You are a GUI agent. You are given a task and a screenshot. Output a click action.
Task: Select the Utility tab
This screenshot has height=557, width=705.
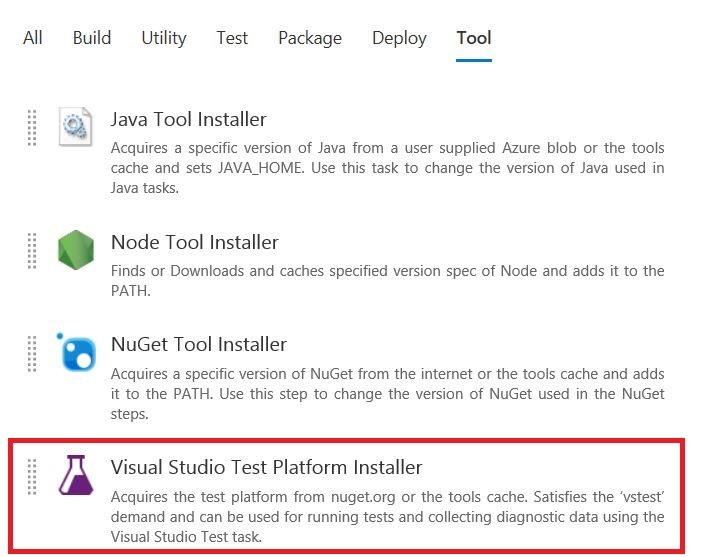pos(164,38)
